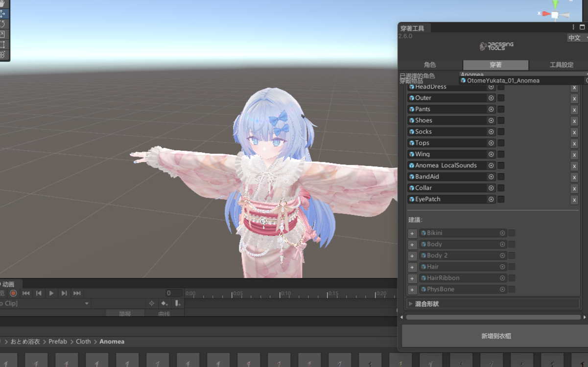Select the Scale tool in scene toolbar
This screenshot has height=367, width=588.
2,34
